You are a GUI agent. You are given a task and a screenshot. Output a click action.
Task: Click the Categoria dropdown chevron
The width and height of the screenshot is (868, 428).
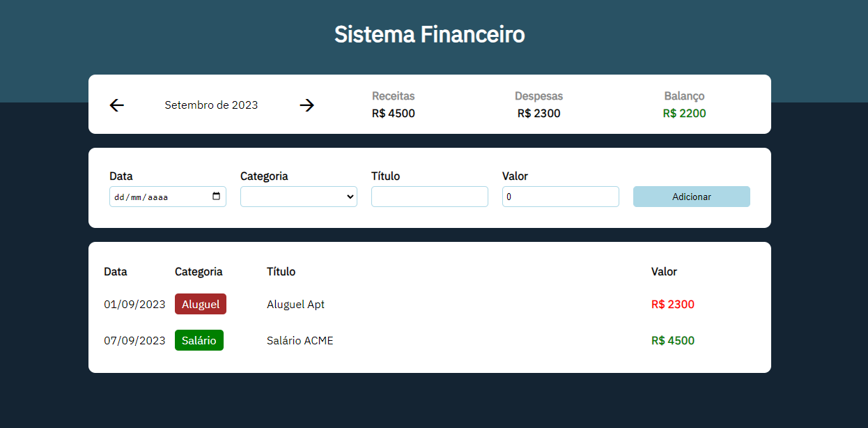(350, 197)
